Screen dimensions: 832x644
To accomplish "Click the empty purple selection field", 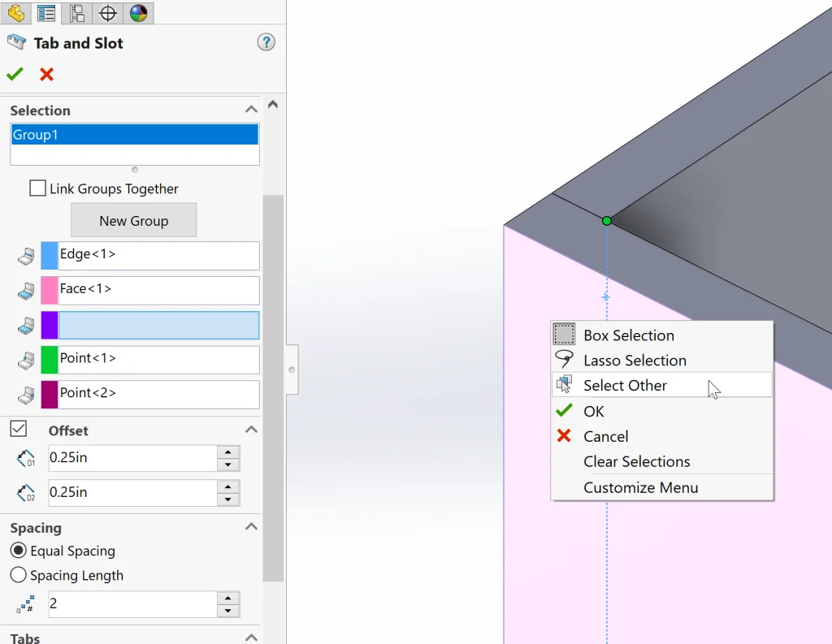I will [x=158, y=325].
